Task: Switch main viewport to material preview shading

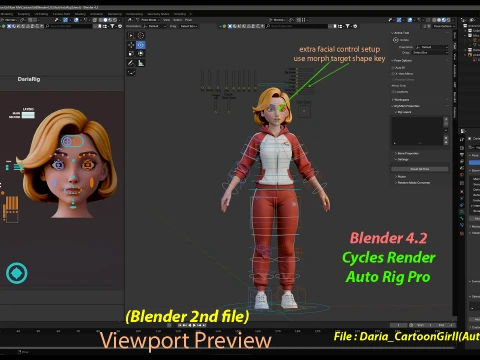Action: coord(443,20)
